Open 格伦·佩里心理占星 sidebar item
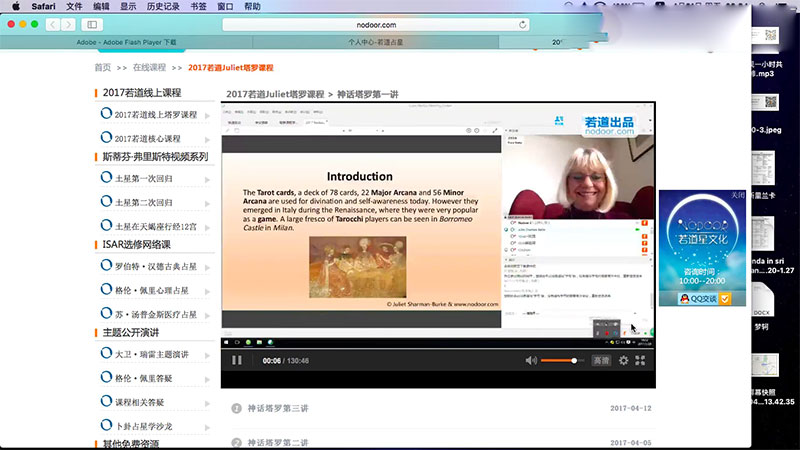The height and width of the screenshot is (450, 800). tap(152, 290)
